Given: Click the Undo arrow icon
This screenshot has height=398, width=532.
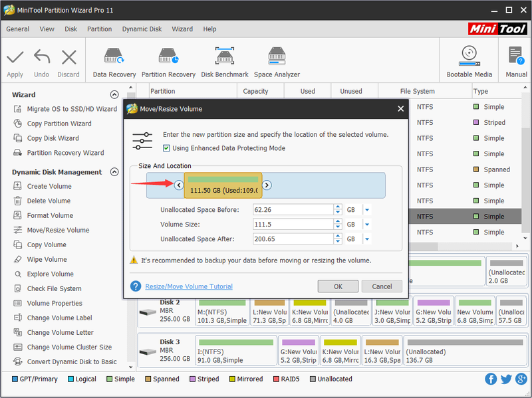Looking at the screenshot, I should click(x=42, y=56).
